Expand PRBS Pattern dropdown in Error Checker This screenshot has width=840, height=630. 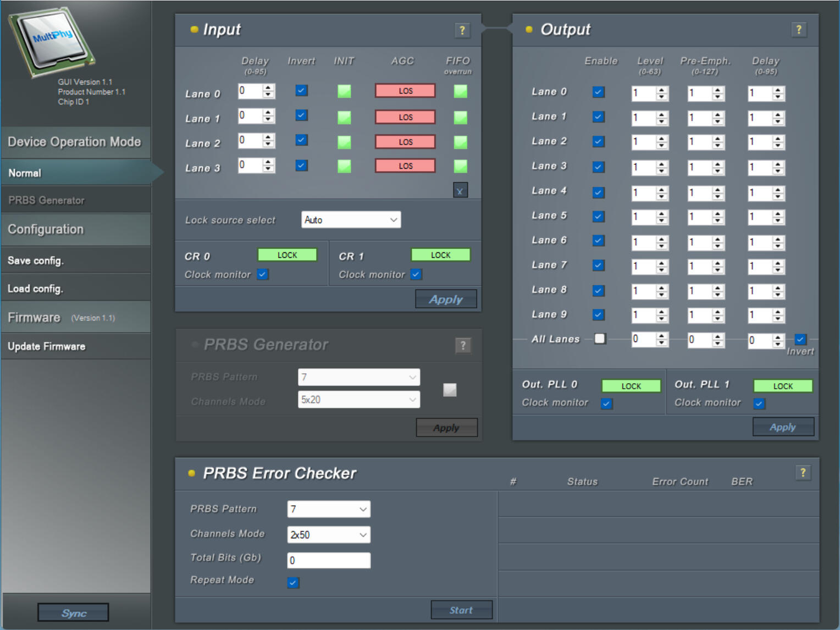click(329, 509)
